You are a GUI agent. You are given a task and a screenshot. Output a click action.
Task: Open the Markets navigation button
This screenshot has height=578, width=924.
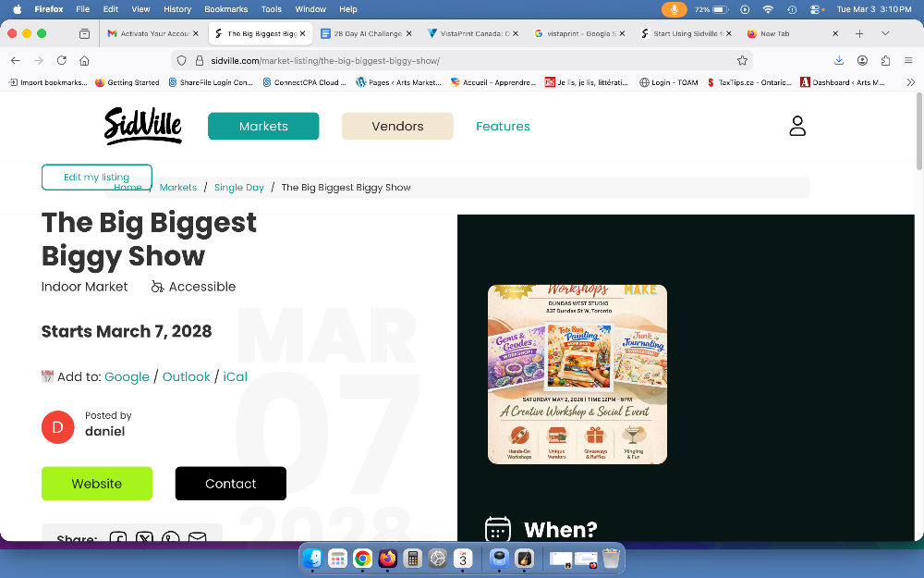coord(263,126)
